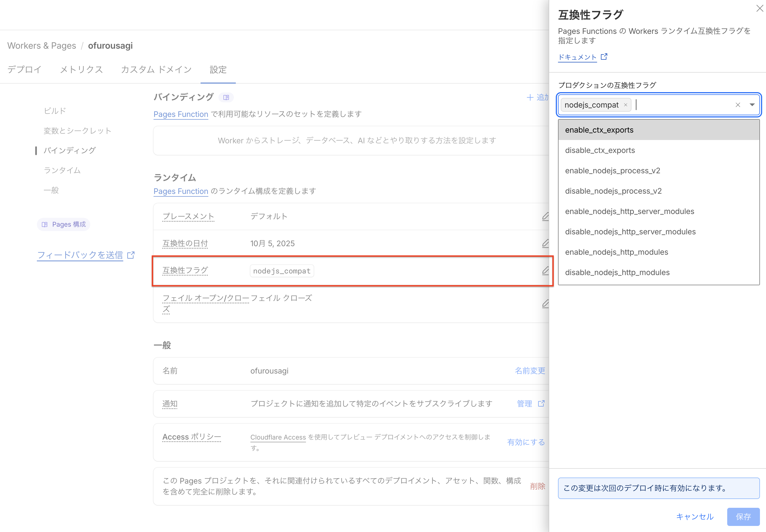This screenshot has height=532, width=766.
Task: Click edit pencil for 互換性フラグ row
Action: pos(545,271)
